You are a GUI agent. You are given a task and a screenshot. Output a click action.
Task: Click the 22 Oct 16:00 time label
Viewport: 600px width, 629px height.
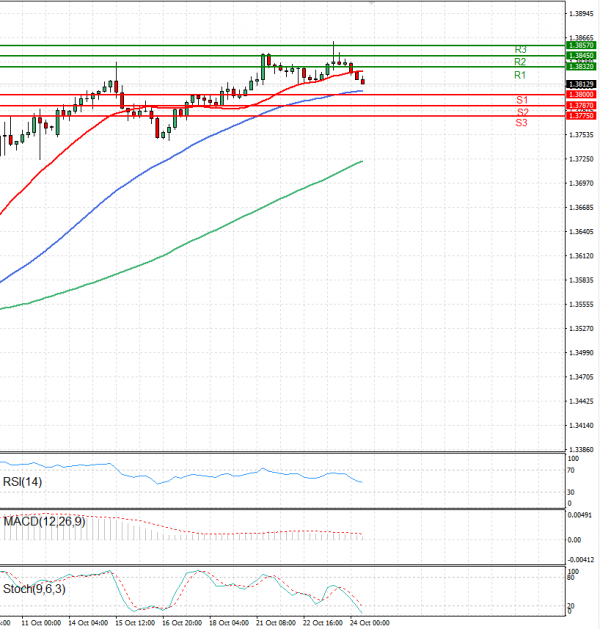pyautogui.click(x=323, y=623)
